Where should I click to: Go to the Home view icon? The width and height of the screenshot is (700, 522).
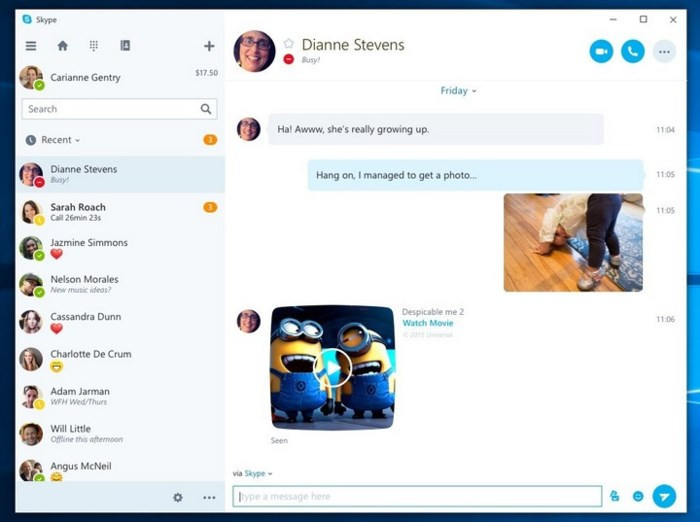62,46
